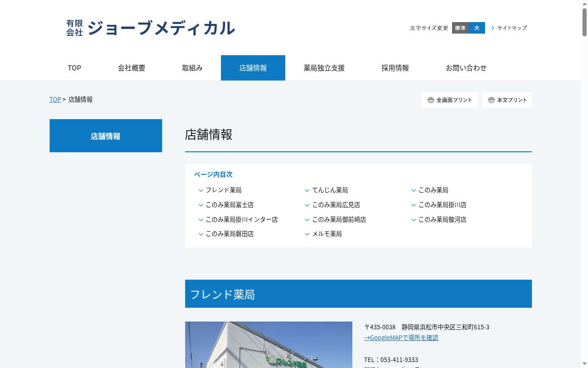The image size is (588, 368).
Task: Open the 会社概要 navigation tab
Action: [131, 68]
